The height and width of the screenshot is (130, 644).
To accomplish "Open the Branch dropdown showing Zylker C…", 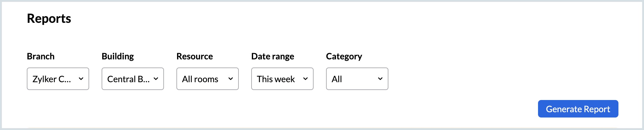I will coord(58,79).
